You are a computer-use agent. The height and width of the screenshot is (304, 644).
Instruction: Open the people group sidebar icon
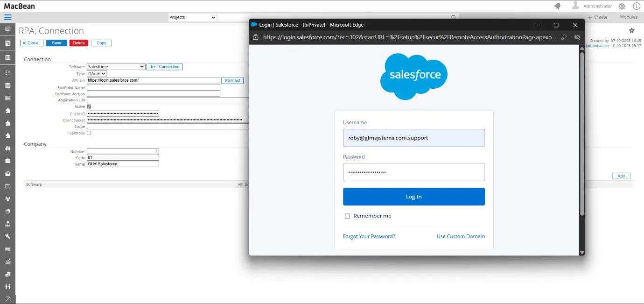(x=8, y=198)
